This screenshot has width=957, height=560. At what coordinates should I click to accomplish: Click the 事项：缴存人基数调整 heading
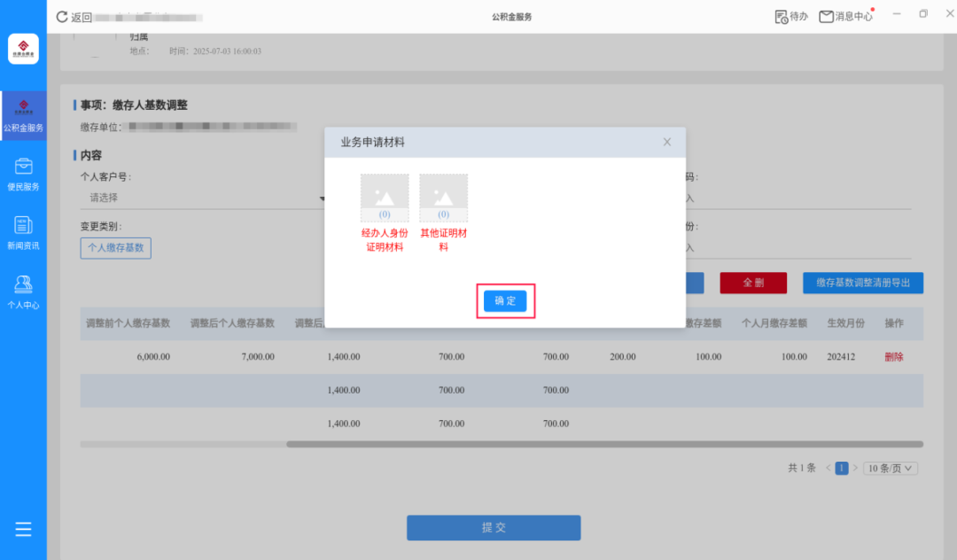[x=135, y=105]
